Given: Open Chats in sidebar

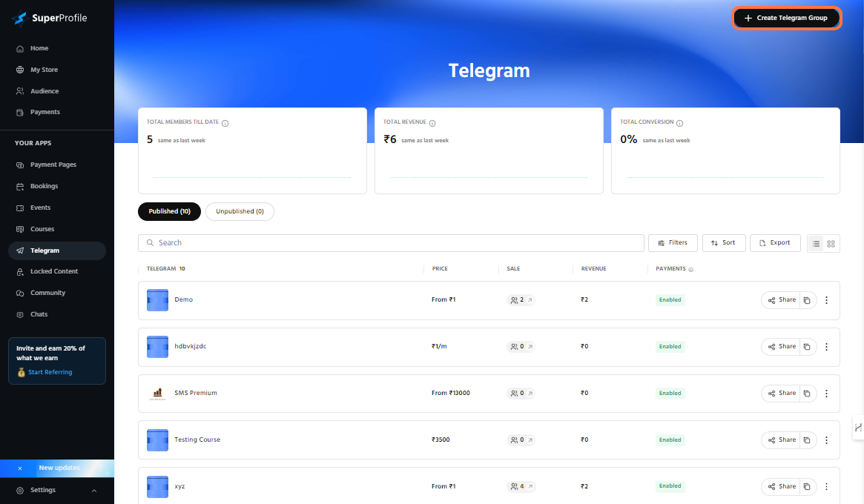Looking at the screenshot, I should pos(39,314).
